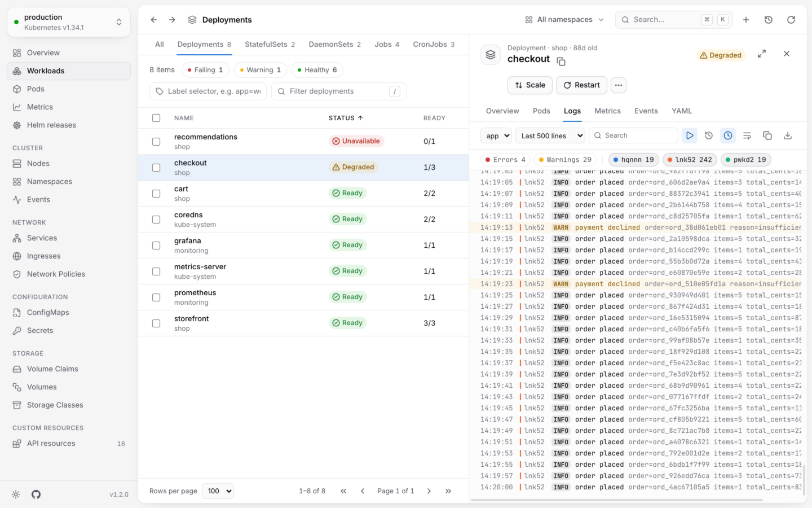This screenshot has width=812, height=508.
Task: Go forward with the right arrow
Action: 172,20
